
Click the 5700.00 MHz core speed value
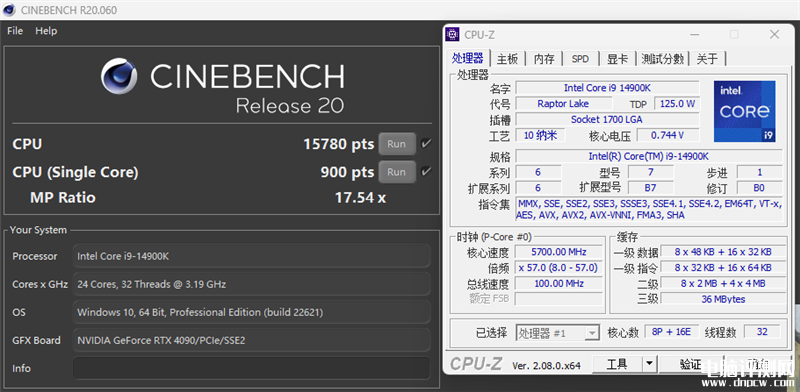pos(559,252)
